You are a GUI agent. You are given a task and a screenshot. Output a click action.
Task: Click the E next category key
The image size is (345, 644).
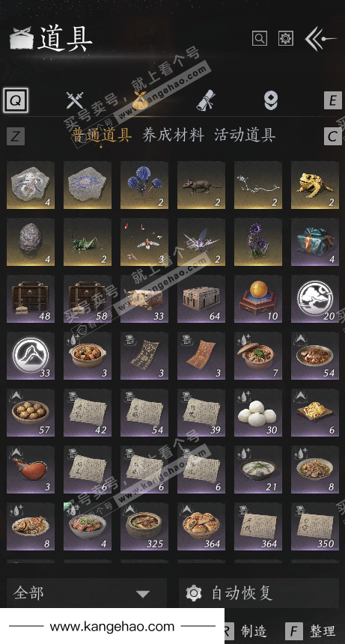click(x=333, y=100)
